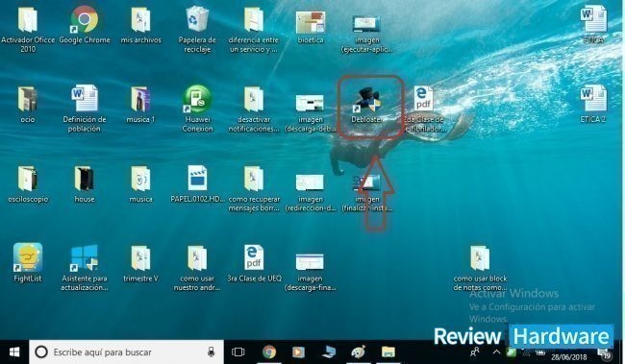The height and width of the screenshot is (364, 625).
Task: Launch Chrome from the taskbar
Action: coord(269,352)
